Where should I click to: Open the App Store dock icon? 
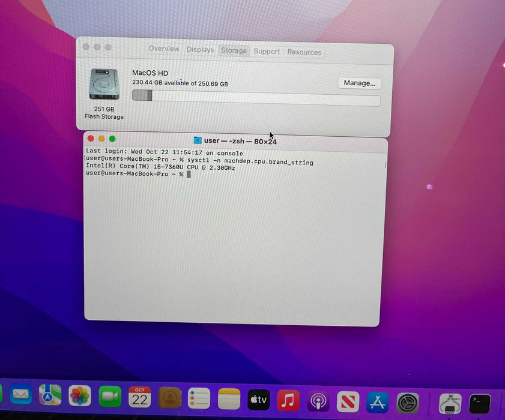(x=378, y=402)
